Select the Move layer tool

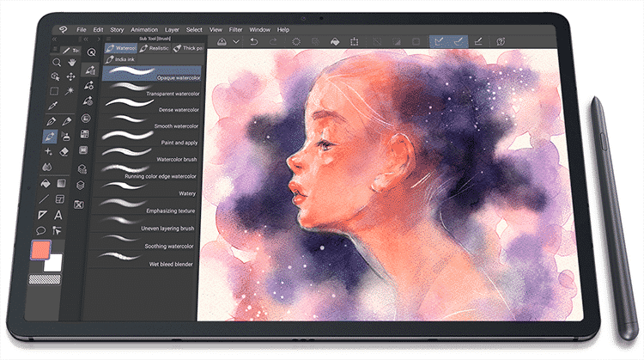coord(70,76)
